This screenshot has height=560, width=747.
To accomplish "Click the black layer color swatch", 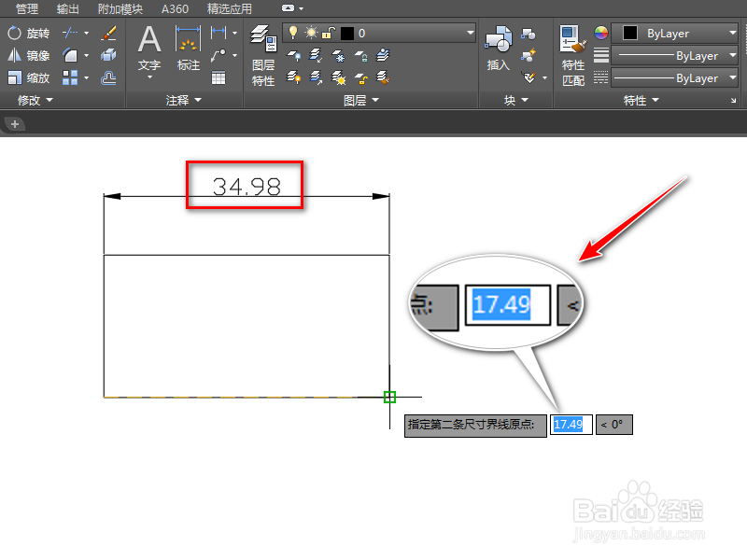I will click(x=347, y=33).
